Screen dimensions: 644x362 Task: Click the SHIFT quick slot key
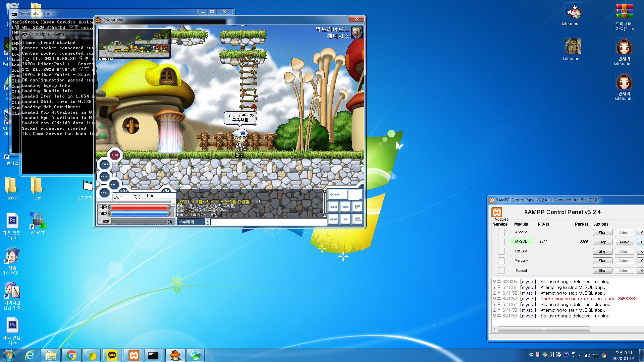[337, 194]
